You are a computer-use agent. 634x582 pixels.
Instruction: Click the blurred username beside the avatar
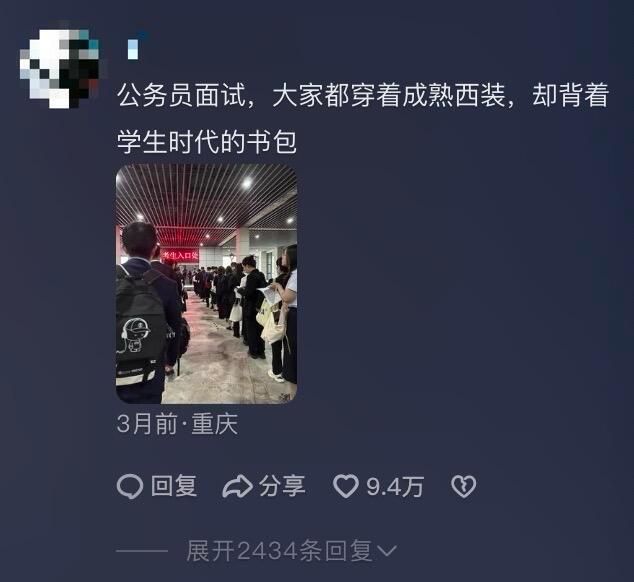[x=133, y=49]
